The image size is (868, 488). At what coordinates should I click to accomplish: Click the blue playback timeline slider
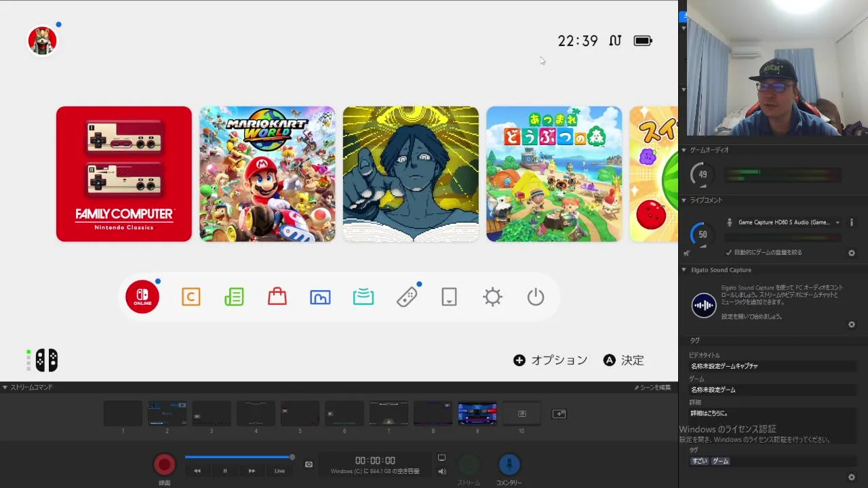(239, 457)
